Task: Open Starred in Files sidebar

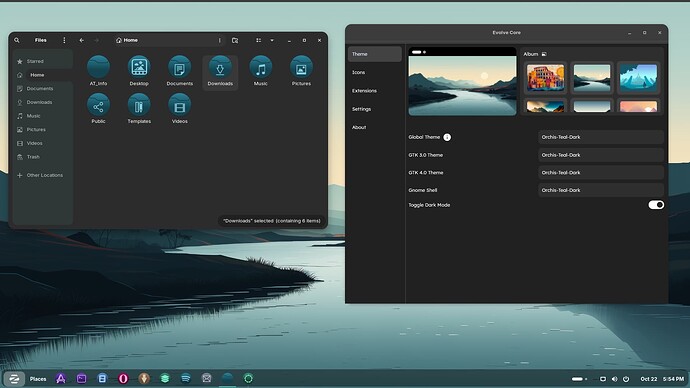Action: 43,61
